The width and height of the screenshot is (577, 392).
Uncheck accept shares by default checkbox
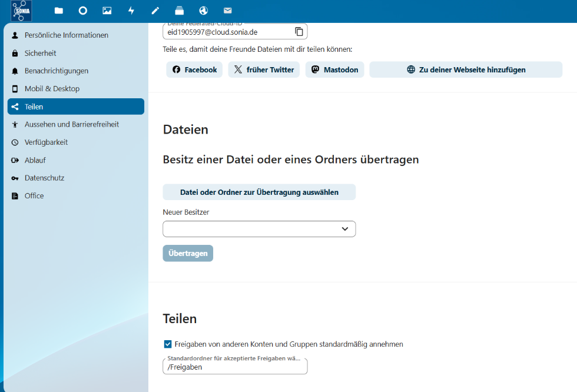(168, 344)
